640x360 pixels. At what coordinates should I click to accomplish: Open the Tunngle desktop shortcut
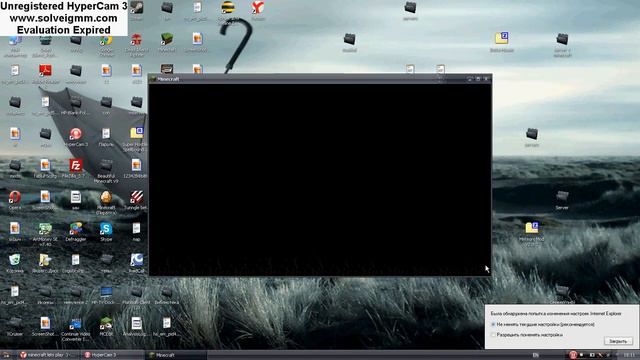(137, 197)
